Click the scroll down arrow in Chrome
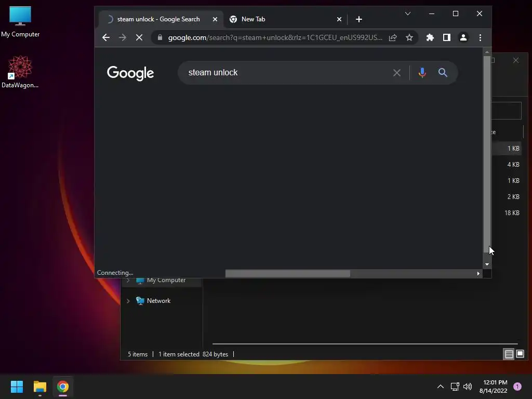532x399 pixels. tap(487, 264)
